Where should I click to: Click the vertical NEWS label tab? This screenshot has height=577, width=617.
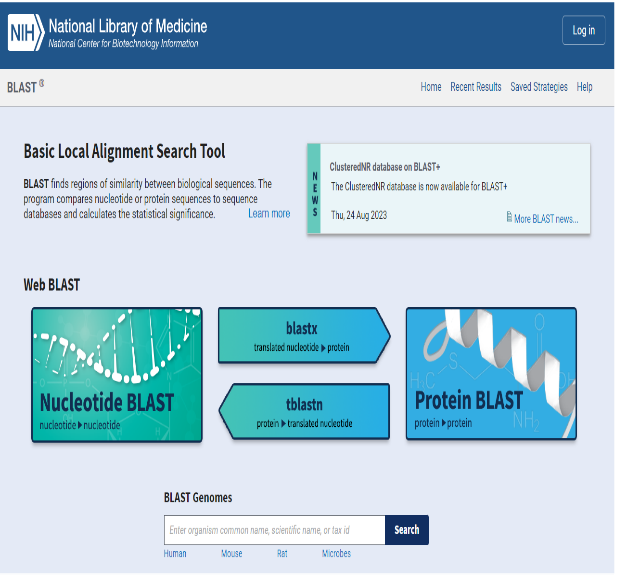point(314,189)
